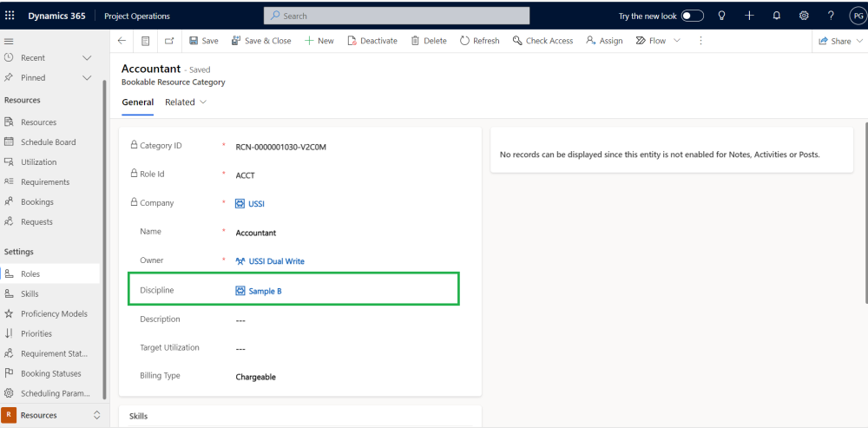
Task: Open the lightbulb assistant icon
Action: [x=721, y=16]
